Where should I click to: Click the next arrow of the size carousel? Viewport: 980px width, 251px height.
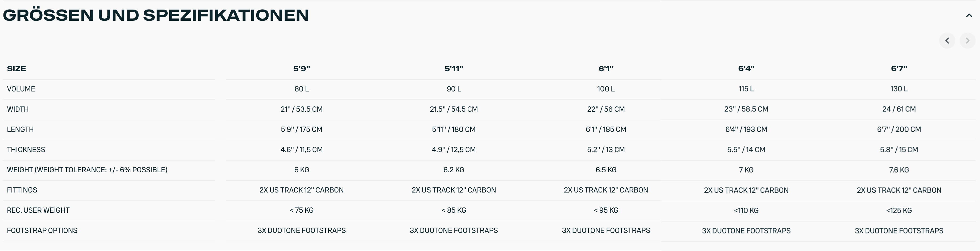(x=967, y=41)
